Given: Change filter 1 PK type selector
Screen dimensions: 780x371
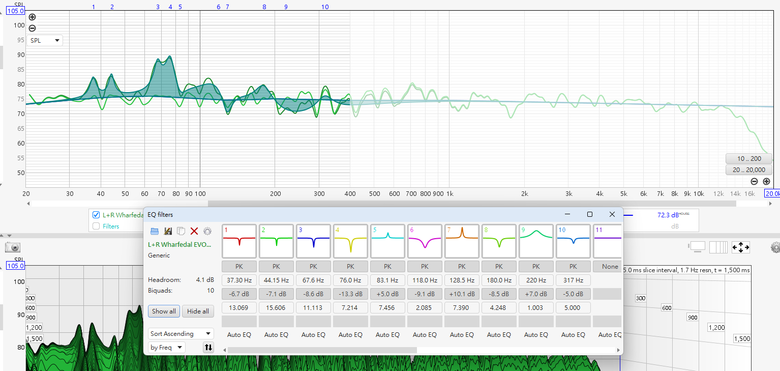Looking at the screenshot, I should point(239,267).
